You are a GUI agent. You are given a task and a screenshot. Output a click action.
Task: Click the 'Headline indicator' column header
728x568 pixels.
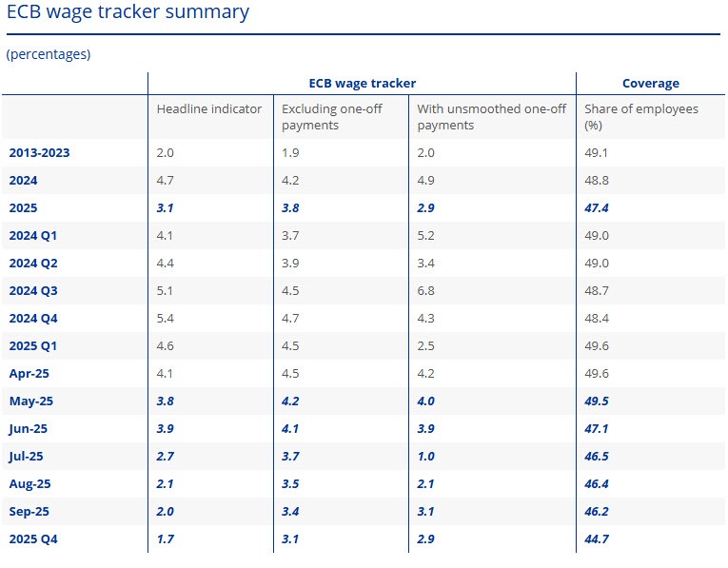tap(209, 109)
